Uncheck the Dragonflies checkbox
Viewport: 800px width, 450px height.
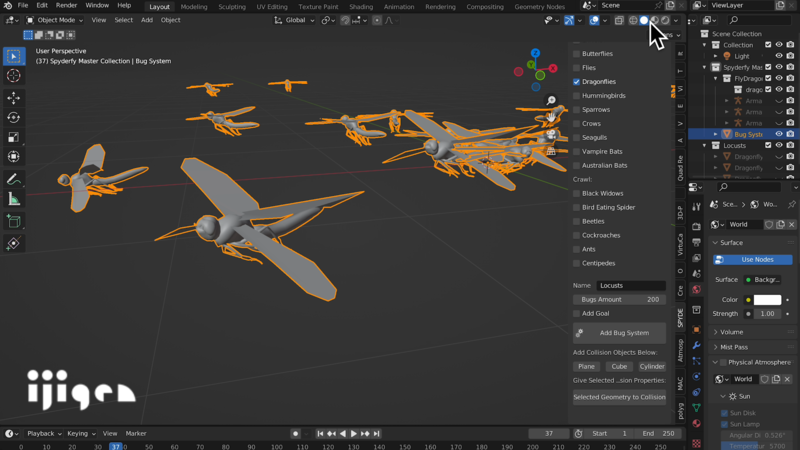pos(577,82)
